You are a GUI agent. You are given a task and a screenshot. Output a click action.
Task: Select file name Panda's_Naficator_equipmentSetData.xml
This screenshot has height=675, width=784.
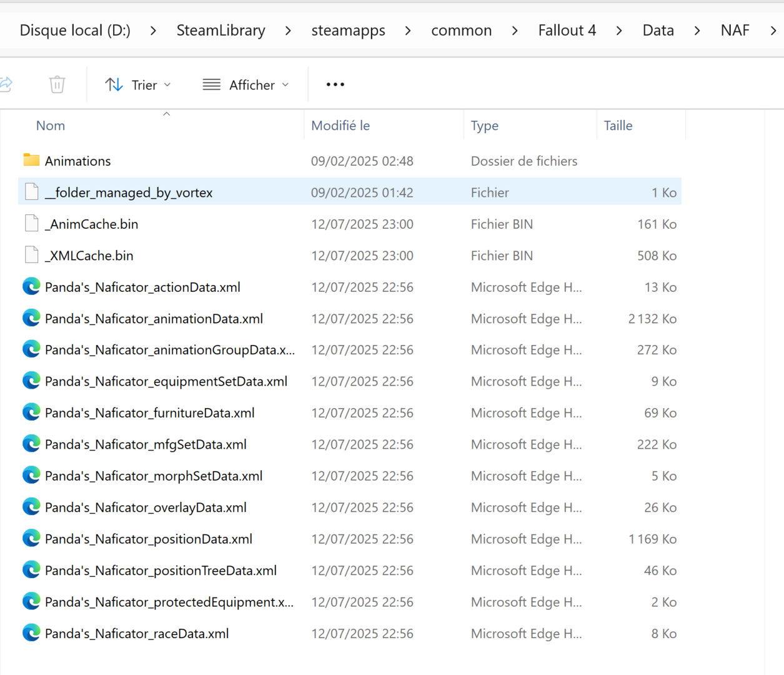166,382
